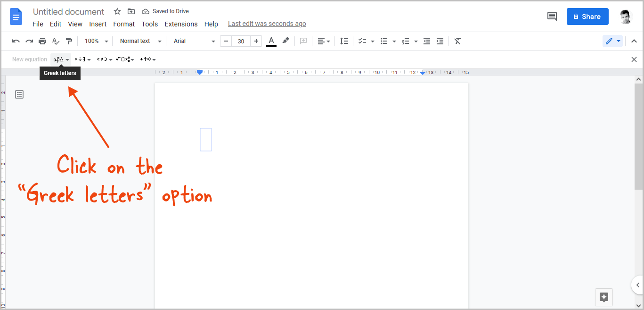
Task: Open the Greek letters equation menu
Action: tap(60, 59)
